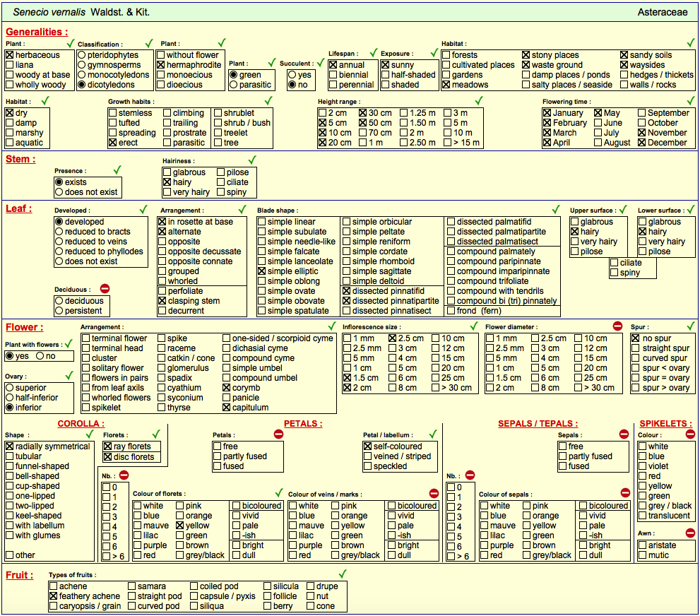Check the 70 cm height checkbox
The width and height of the screenshot is (700, 616).
[362, 133]
